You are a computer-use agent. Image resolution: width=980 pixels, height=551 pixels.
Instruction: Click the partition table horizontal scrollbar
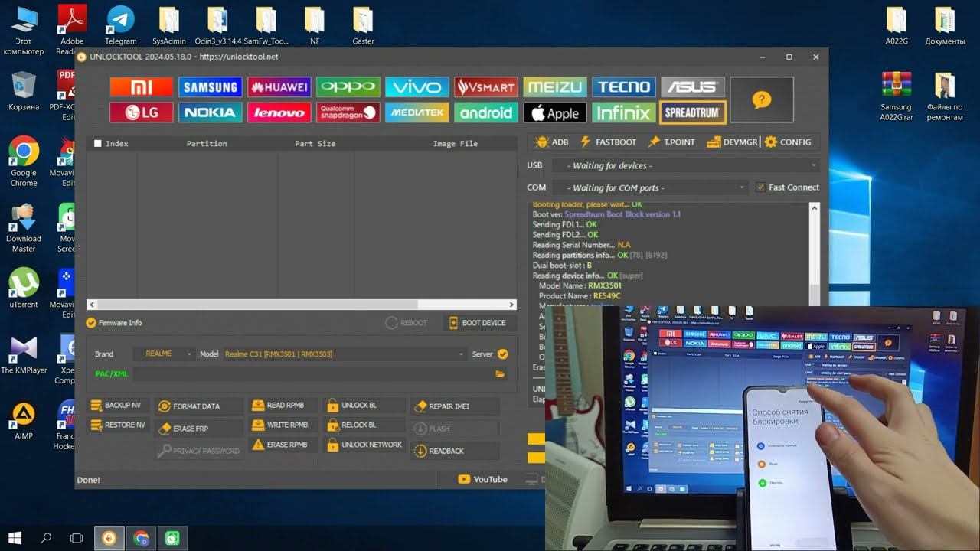[302, 305]
